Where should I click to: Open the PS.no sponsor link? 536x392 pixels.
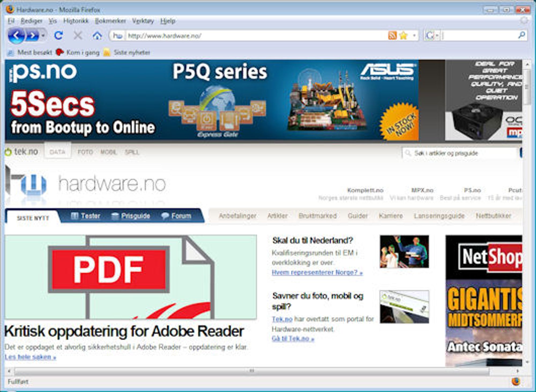pyautogui.click(x=472, y=190)
